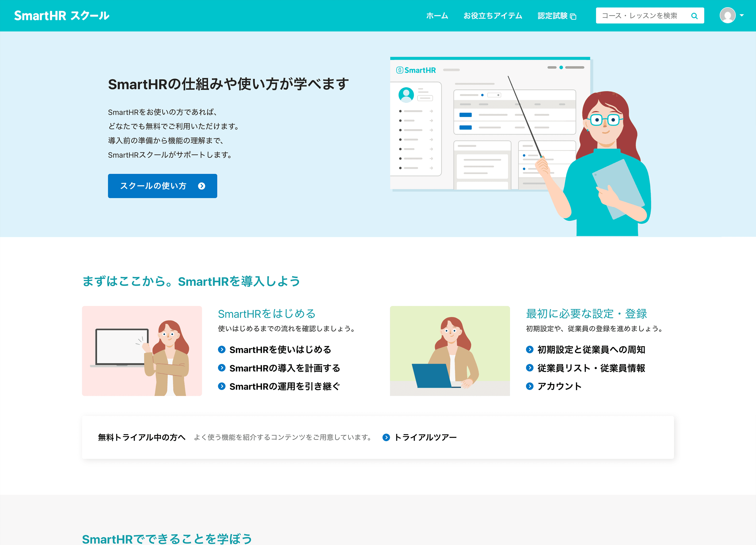Click the arrow icon beside トライアルツアー

(x=386, y=437)
